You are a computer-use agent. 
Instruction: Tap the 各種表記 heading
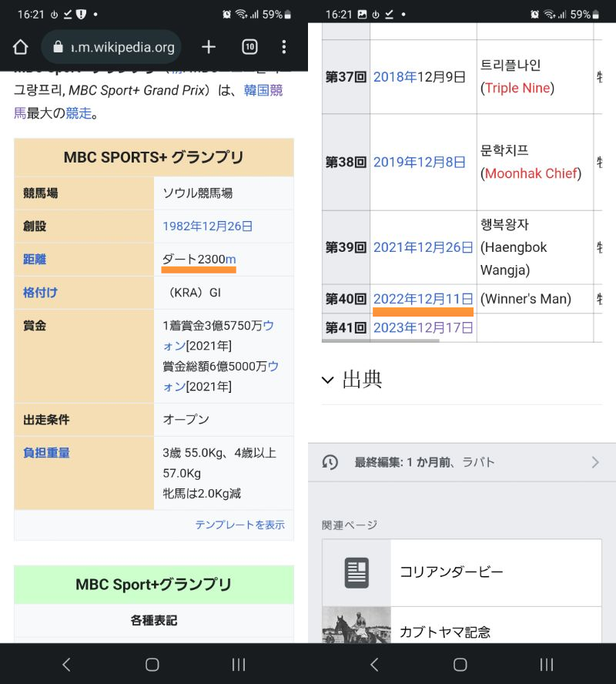(153, 620)
